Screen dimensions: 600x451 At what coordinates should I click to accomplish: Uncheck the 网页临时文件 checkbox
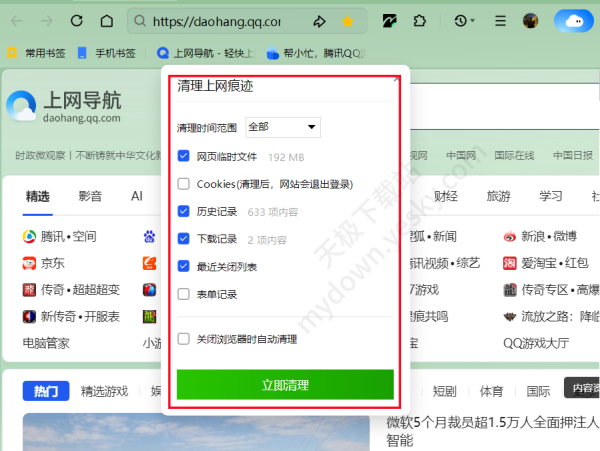(x=183, y=156)
